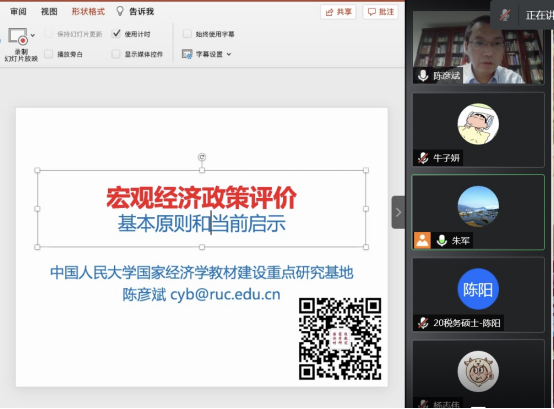Click the lightbulb icon beside 告诉我

tap(120, 11)
